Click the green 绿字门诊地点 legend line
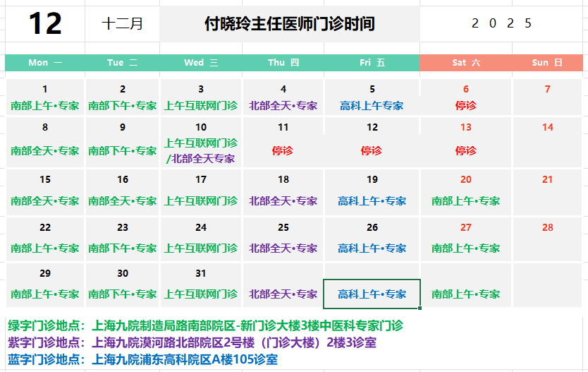Screen dimensions: 588x372 click(205, 326)
